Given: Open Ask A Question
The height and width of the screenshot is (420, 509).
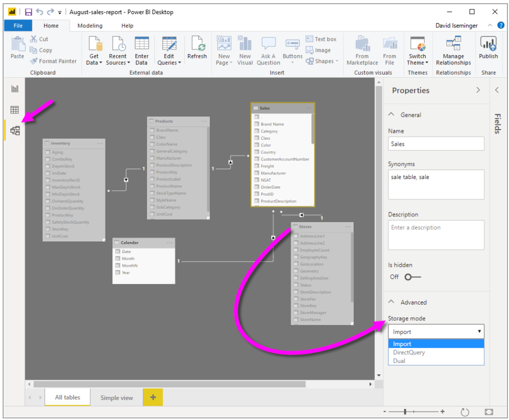Looking at the screenshot, I should 269,51.
